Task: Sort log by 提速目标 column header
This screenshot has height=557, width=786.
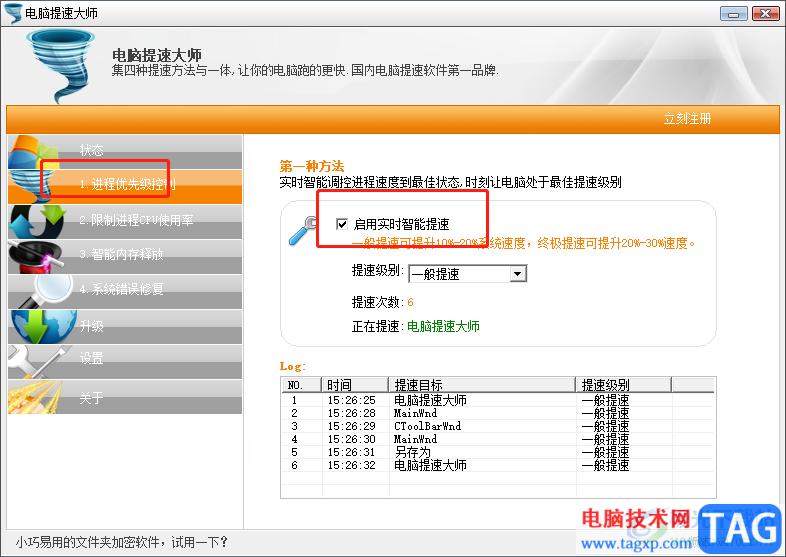Action: tap(482, 385)
